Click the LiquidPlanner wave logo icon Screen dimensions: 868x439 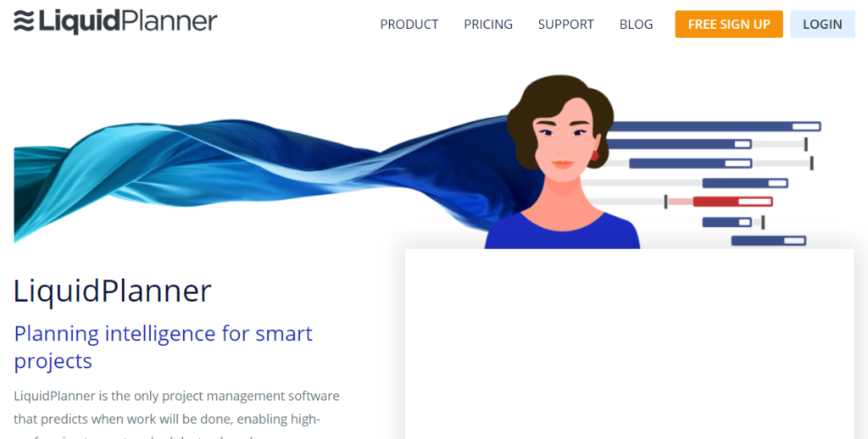pyautogui.click(x=24, y=21)
